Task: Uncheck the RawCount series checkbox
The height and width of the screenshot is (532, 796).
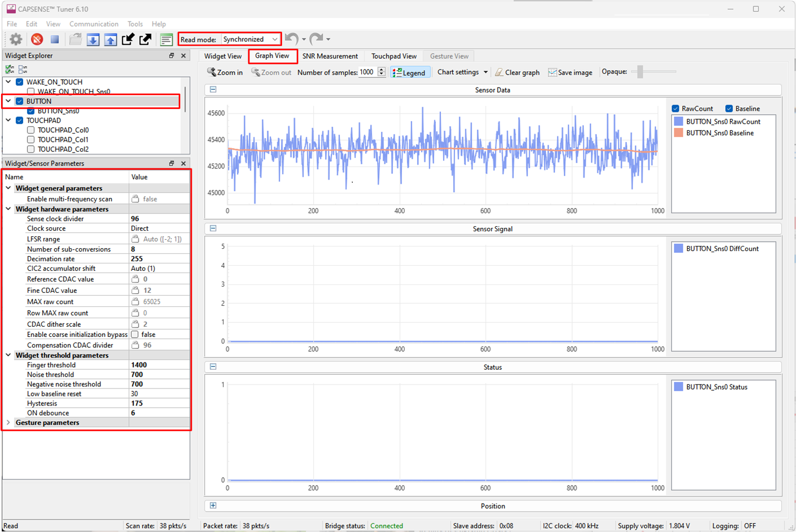Action: click(676, 109)
